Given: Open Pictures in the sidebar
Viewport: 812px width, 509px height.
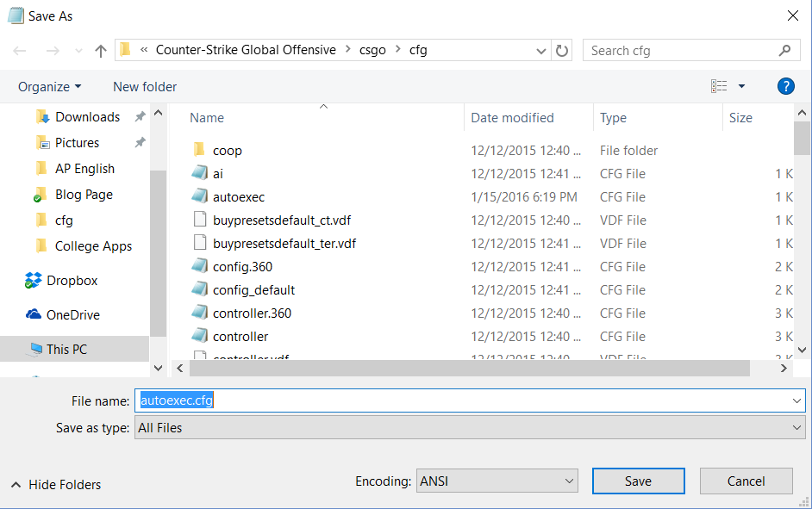Looking at the screenshot, I should point(77,143).
